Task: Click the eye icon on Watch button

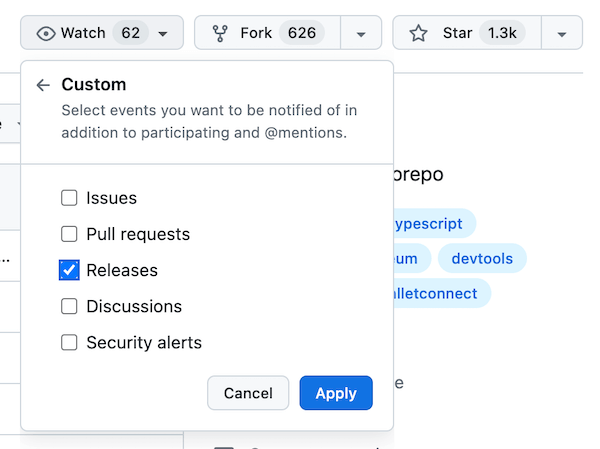Action: (46, 33)
